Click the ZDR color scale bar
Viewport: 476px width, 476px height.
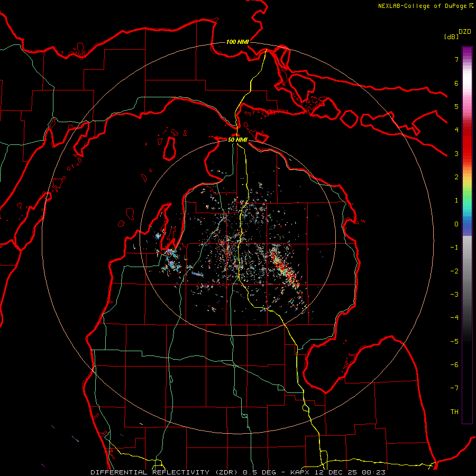pos(467,235)
